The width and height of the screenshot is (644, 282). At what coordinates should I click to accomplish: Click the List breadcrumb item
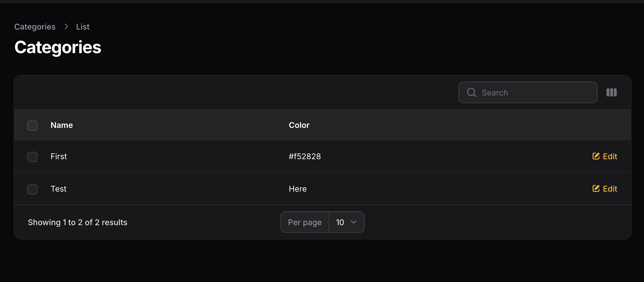pyautogui.click(x=83, y=27)
